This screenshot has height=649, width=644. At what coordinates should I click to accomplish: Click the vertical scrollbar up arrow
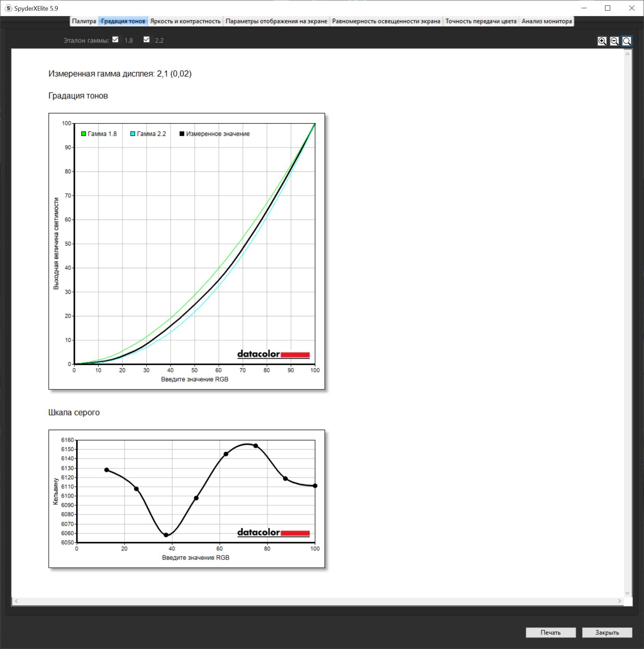pyautogui.click(x=627, y=54)
